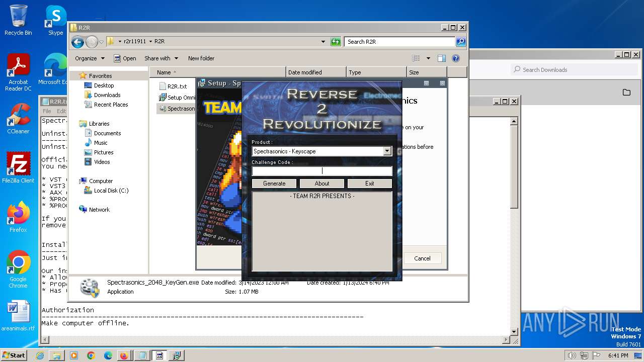644x362 pixels.
Task: Select Favorites in navigation pane
Action: pyautogui.click(x=100, y=76)
